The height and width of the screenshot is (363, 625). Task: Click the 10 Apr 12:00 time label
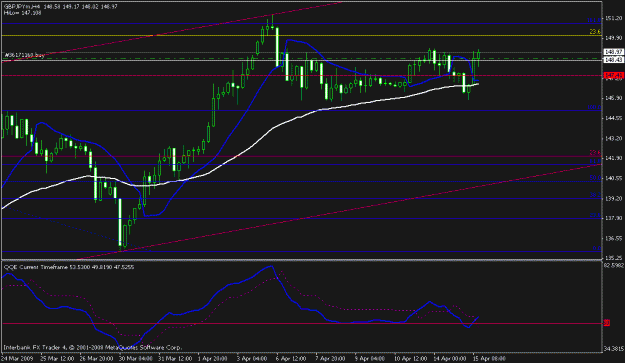point(411,358)
